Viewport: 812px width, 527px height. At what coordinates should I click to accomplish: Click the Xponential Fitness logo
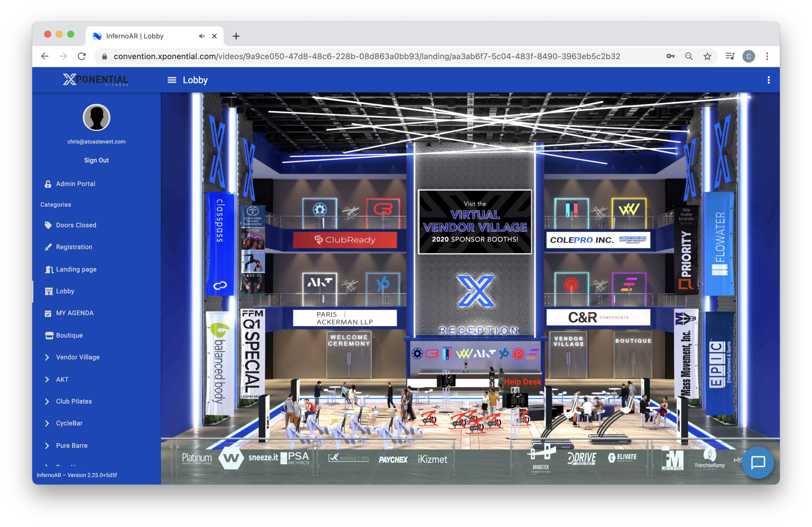96,80
